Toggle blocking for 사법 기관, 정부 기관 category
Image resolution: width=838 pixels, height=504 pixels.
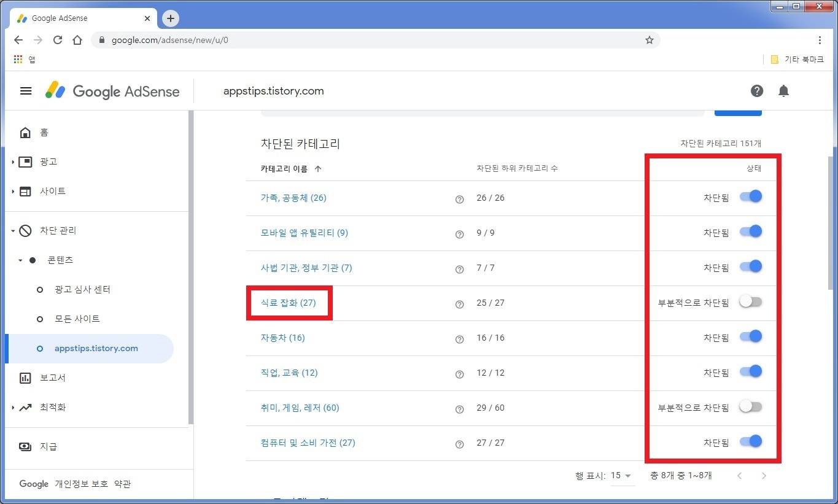751,266
